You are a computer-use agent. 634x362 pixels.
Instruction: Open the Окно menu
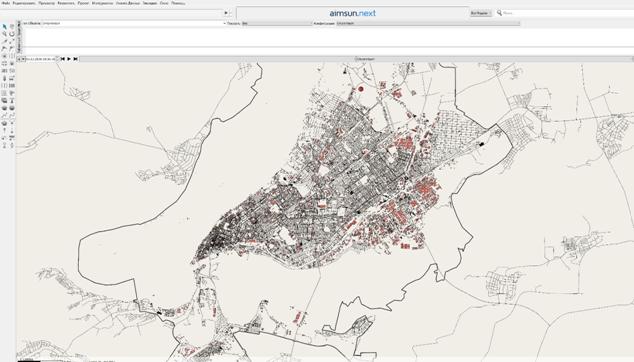(x=164, y=3)
